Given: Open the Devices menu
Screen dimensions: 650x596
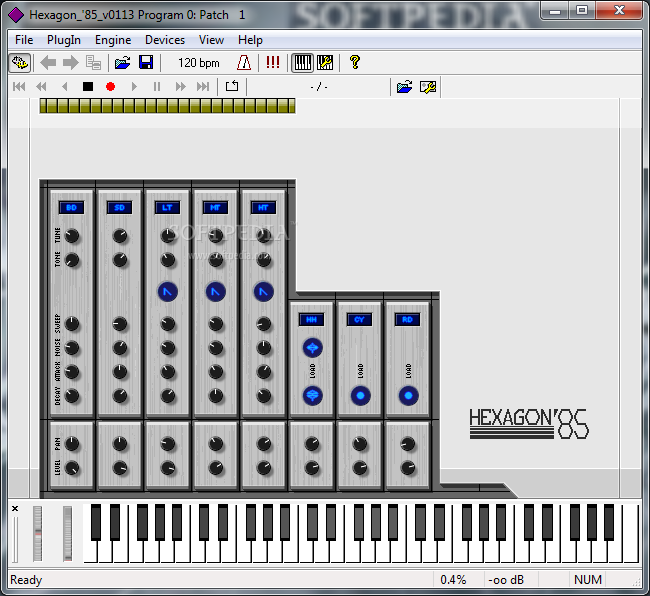Looking at the screenshot, I should pyautogui.click(x=165, y=40).
